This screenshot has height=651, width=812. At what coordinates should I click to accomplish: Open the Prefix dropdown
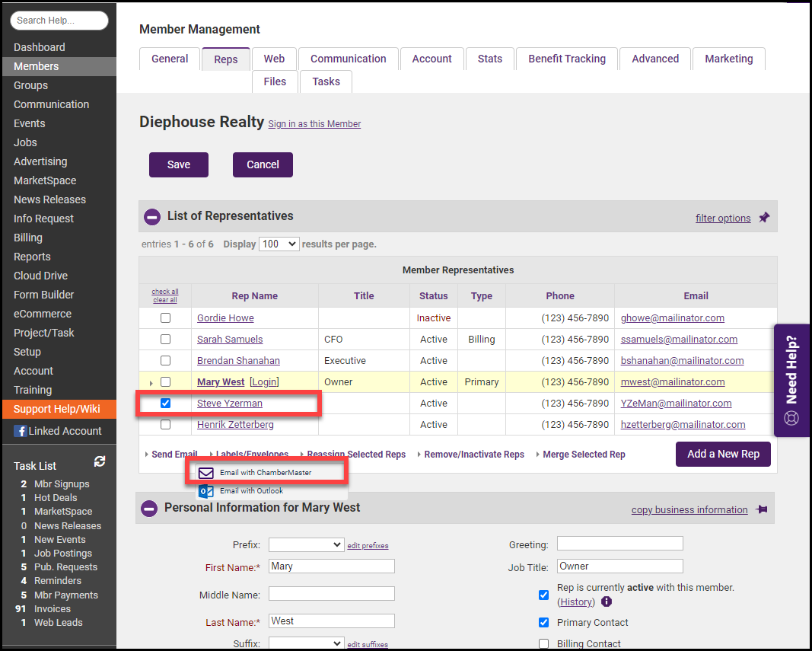point(306,545)
